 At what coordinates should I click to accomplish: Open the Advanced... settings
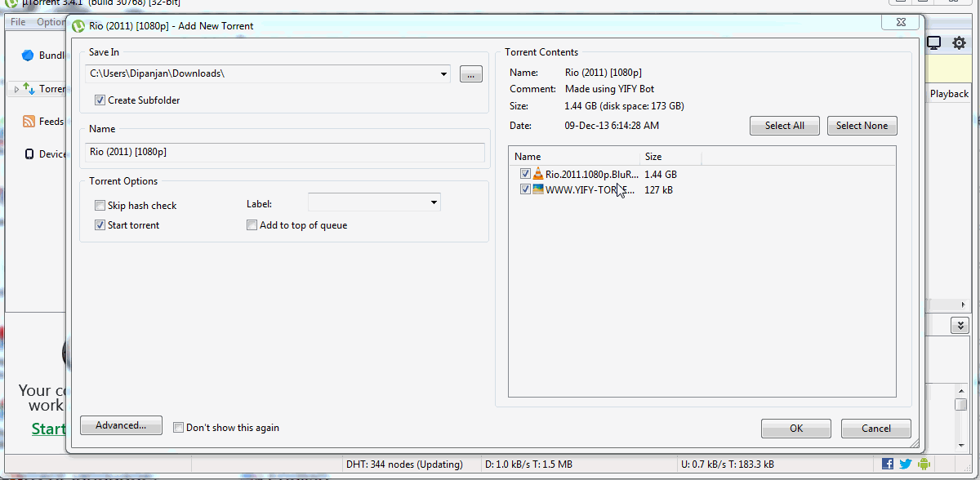[121, 425]
